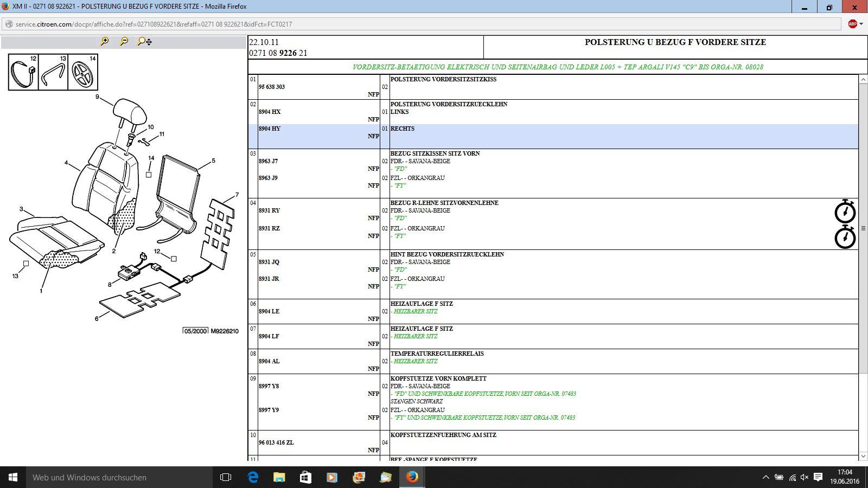Click the BEZUG SITZKISSEN SITZ VORN heading
The width and height of the screenshot is (868, 488).
(x=435, y=153)
